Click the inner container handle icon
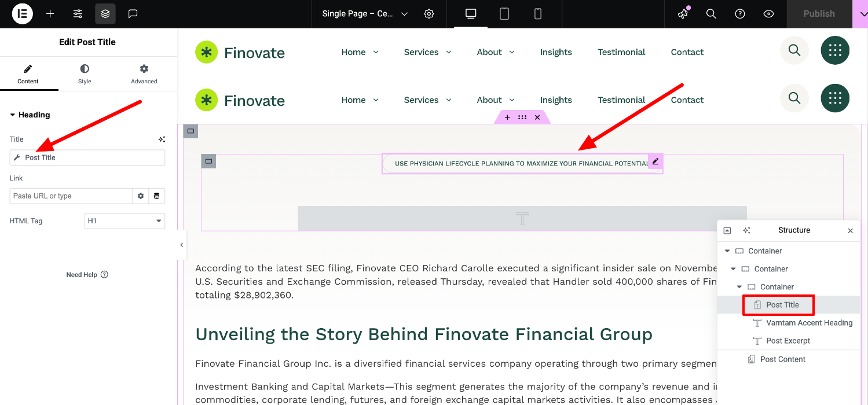Screen dimensions: 868x405 click(208, 161)
